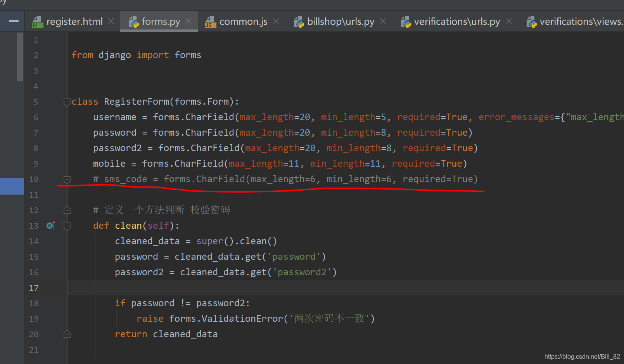Click 'import' keyword on line 2

pos(153,55)
